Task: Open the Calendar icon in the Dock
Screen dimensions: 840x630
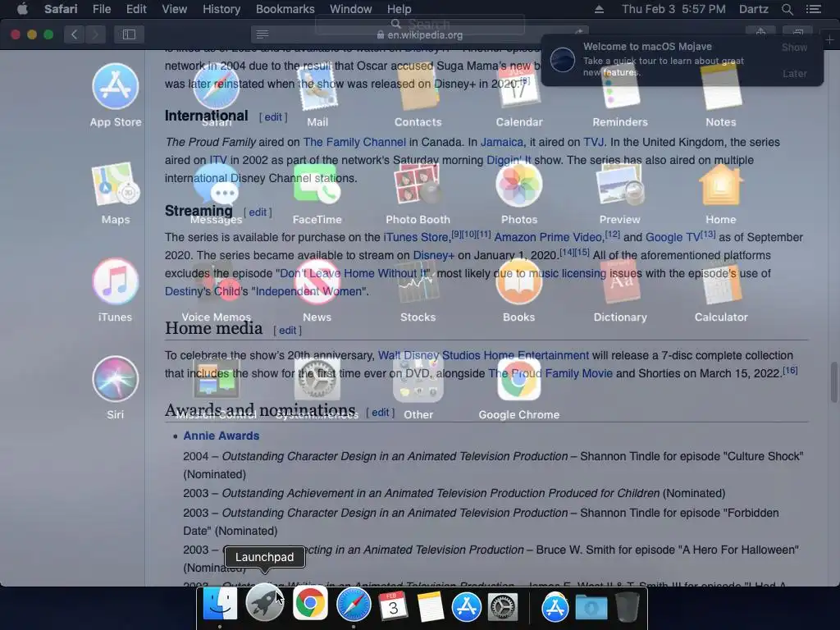Action: (393, 606)
